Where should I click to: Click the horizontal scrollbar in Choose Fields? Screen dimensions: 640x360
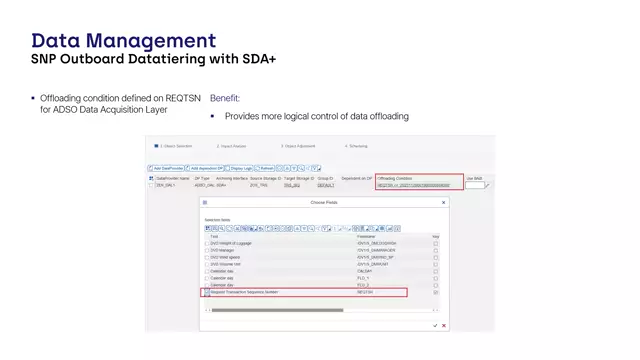point(278,310)
